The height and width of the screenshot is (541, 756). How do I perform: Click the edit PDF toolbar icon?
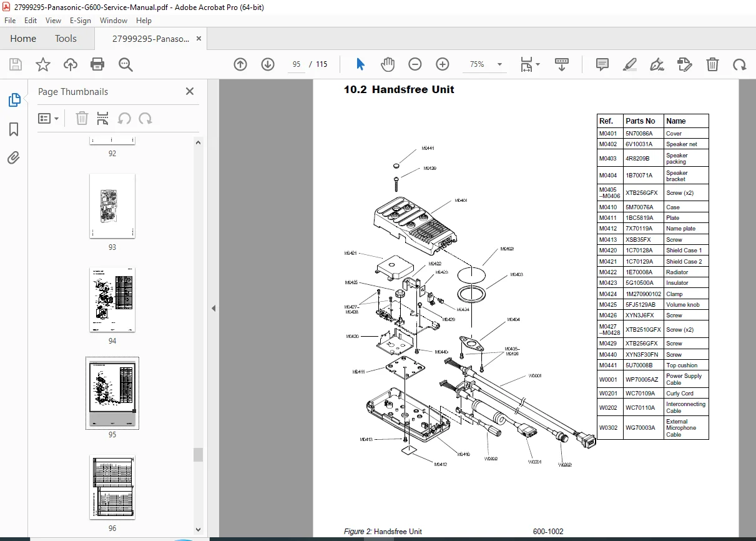click(685, 64)
